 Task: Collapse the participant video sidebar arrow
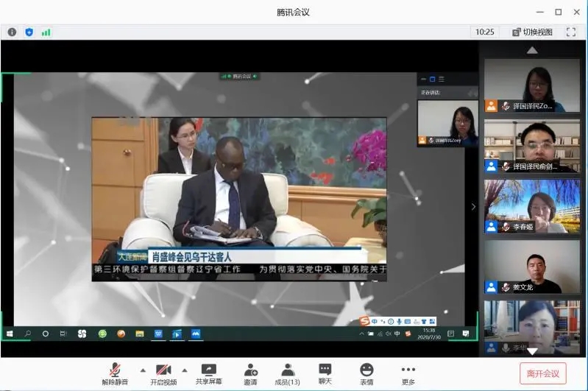pos(473,207)
